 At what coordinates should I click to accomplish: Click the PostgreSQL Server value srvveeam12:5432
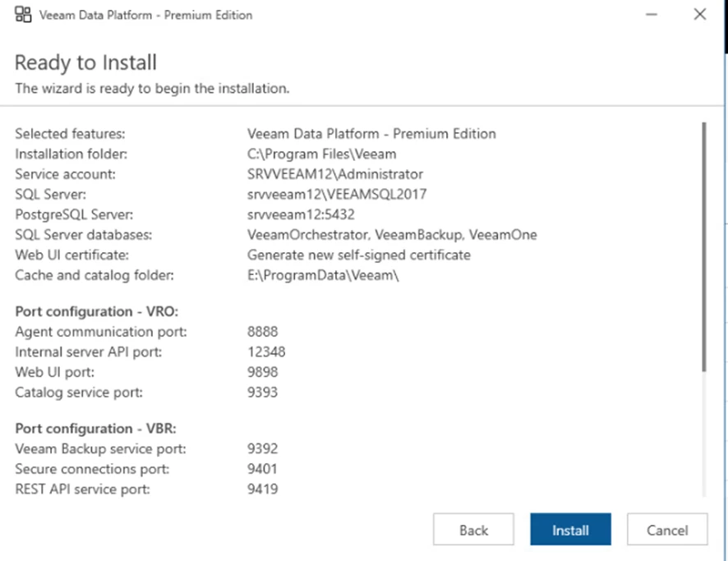(302, 214)
